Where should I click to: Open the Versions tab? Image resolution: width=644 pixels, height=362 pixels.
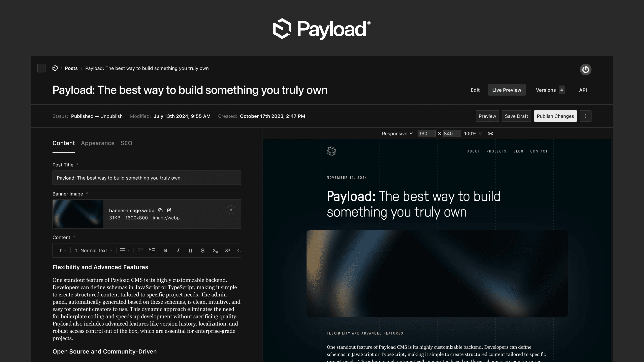[x=550, y=90]
